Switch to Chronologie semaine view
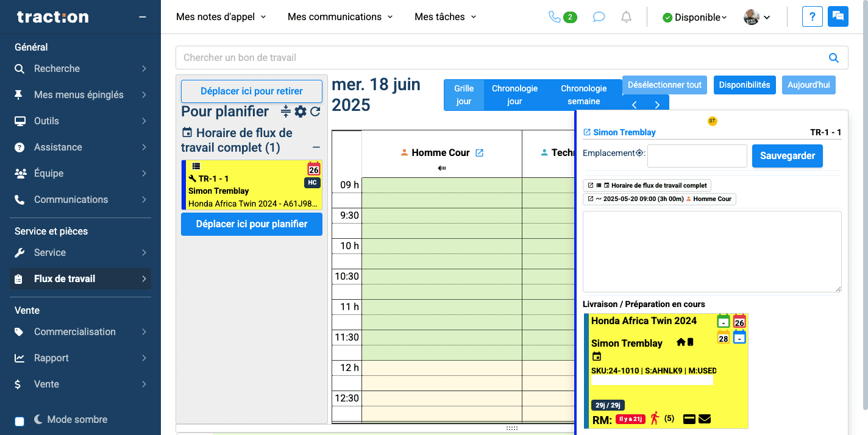This screenshot has width=868, height=435. pos(584,95)
